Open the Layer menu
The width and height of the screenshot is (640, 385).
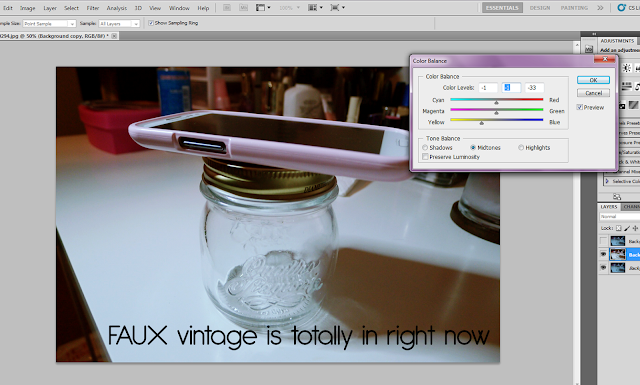50,8
